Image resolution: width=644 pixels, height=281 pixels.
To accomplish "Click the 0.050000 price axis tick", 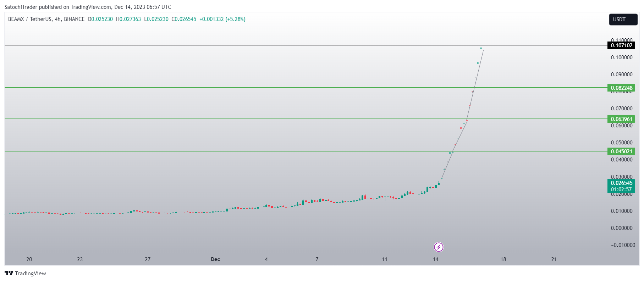I will [x=622, y=143].
